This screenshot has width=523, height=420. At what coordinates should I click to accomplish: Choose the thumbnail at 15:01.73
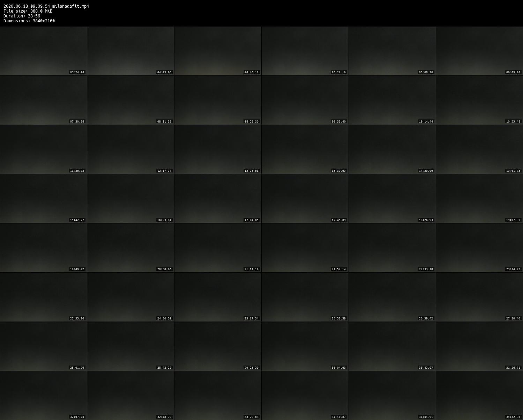[479, 149]
